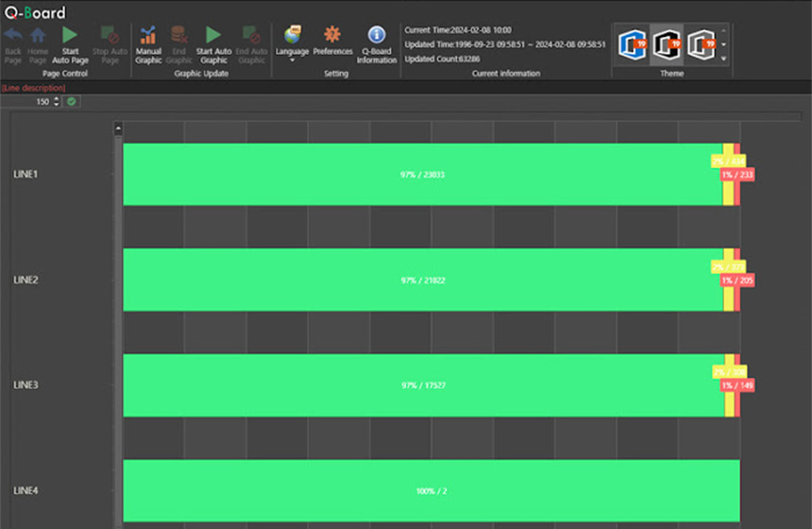The image size is (812, 529).
Task: Increase the 150 spinner value
Action: click(x=57, y=99)
